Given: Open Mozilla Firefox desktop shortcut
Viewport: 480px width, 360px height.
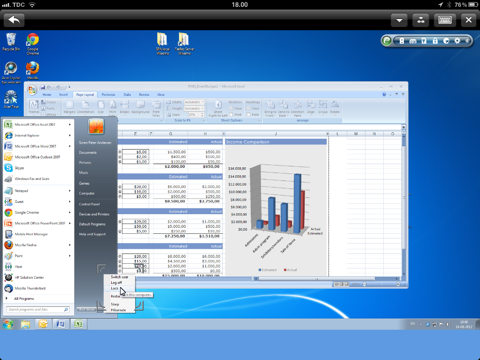Looking at the screenshot, I should click(33, 70).
